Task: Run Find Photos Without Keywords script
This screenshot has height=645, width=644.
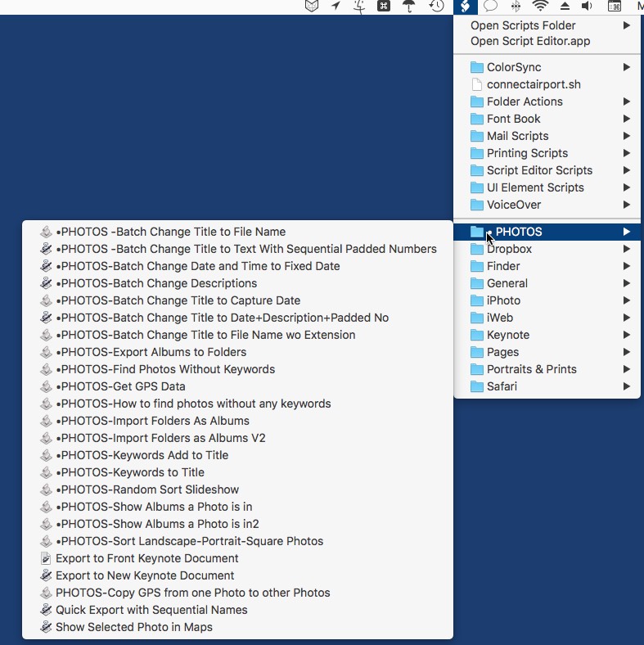Action: pyautogui.click(x=237, y=369)
